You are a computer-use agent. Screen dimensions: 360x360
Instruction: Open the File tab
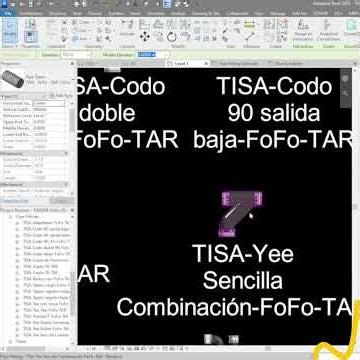(7, 13)
